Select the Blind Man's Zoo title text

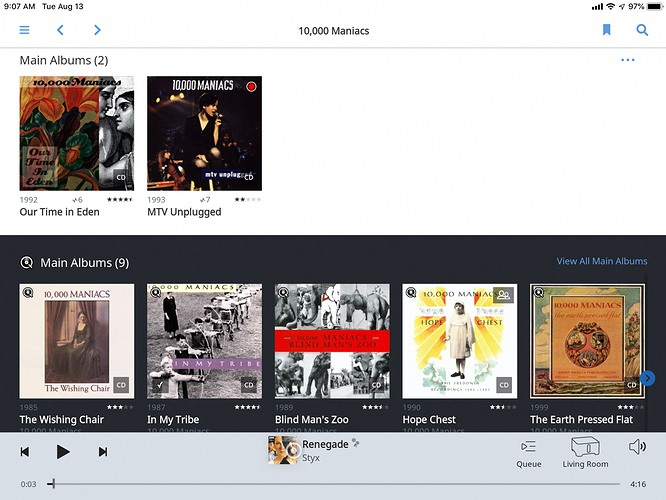(312, 420)
